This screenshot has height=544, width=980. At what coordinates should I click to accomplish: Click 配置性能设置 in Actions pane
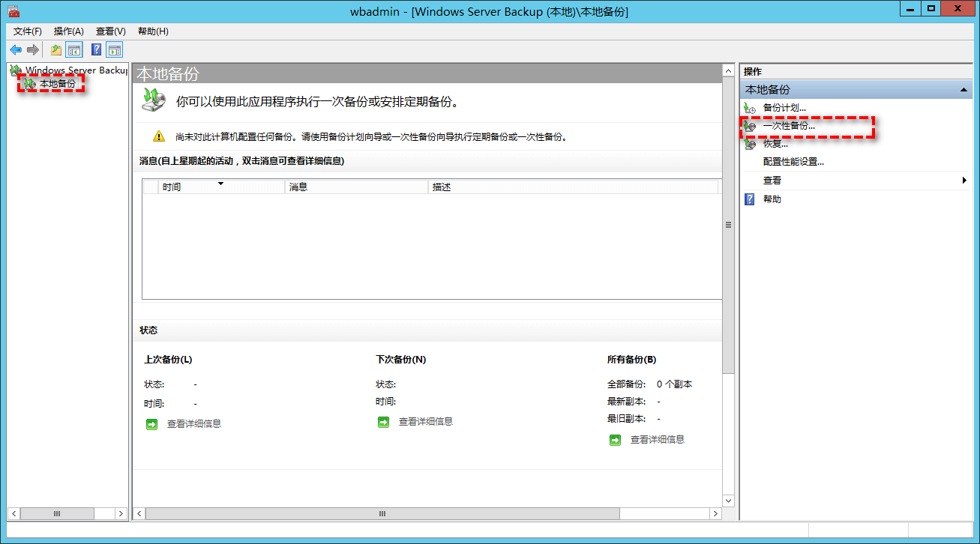pos(793,162)
